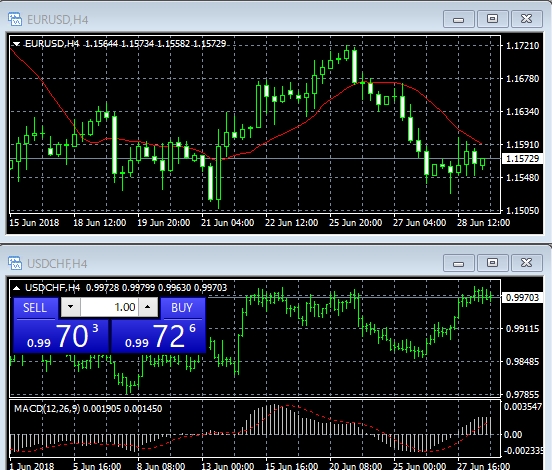Screen dimensions: 552x470
Task: Click the 1.15480 price scale label
Action: click(522, 177)
